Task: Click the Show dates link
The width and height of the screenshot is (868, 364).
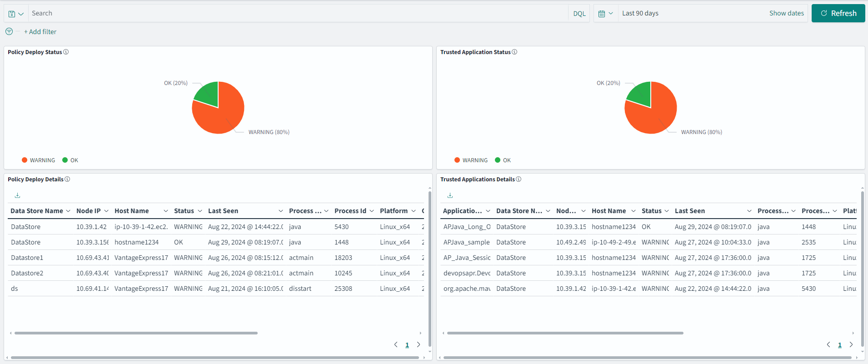Action: [x=786, y=13]
